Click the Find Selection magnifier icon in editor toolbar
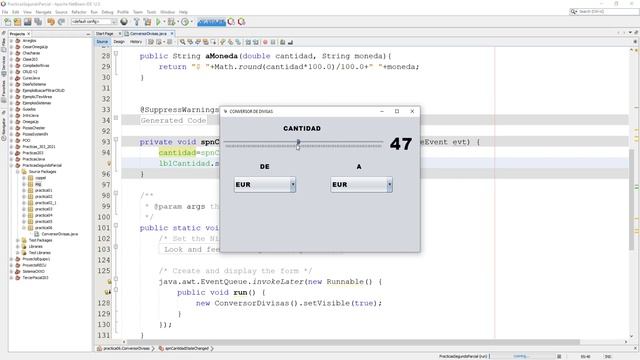This screenshot has width=640, height=360. pyautogui.click(x=182, y=42)
